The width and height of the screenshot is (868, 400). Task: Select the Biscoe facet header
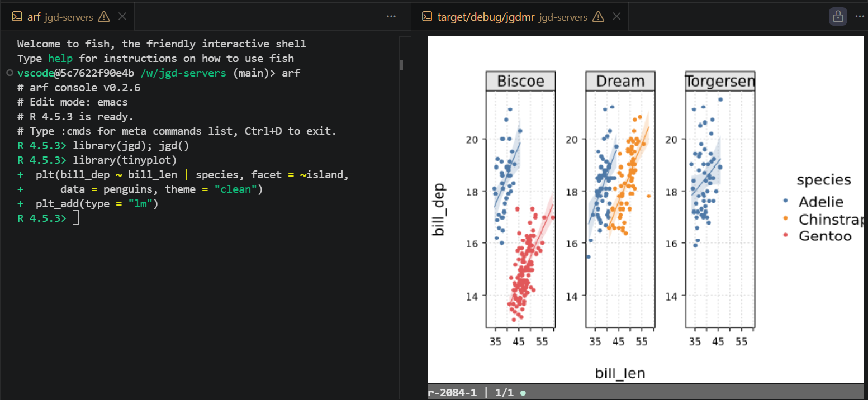point(520,81)
